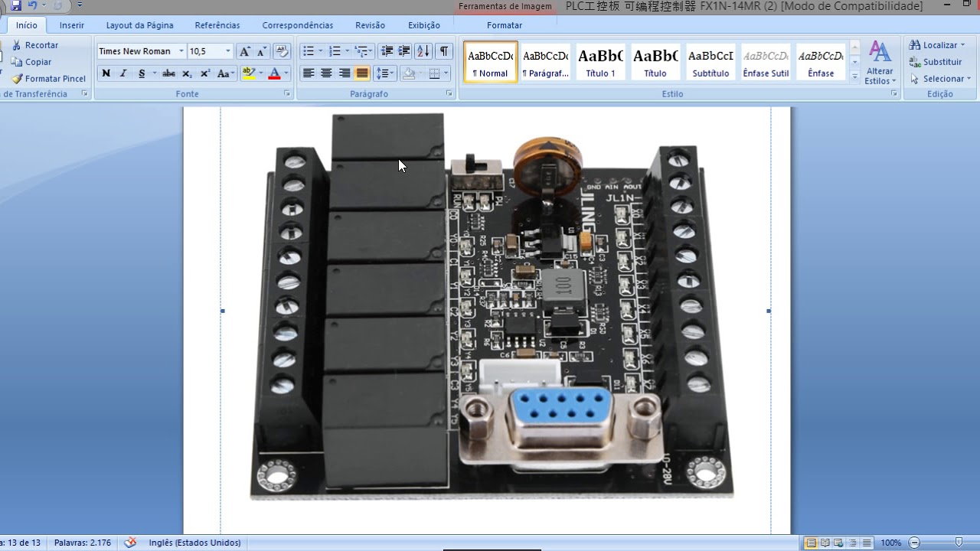
Task: Toggle justified alignment
Action: [362, 73]
